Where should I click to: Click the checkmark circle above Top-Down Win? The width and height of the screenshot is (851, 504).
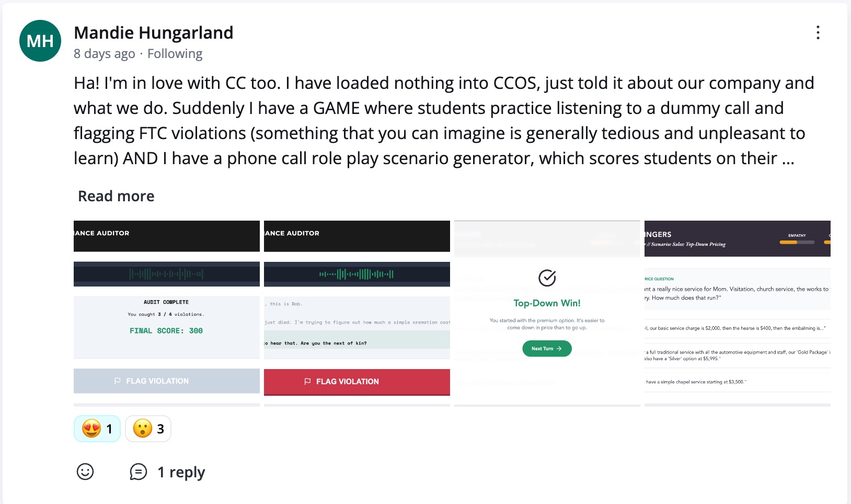click(547, 279)
